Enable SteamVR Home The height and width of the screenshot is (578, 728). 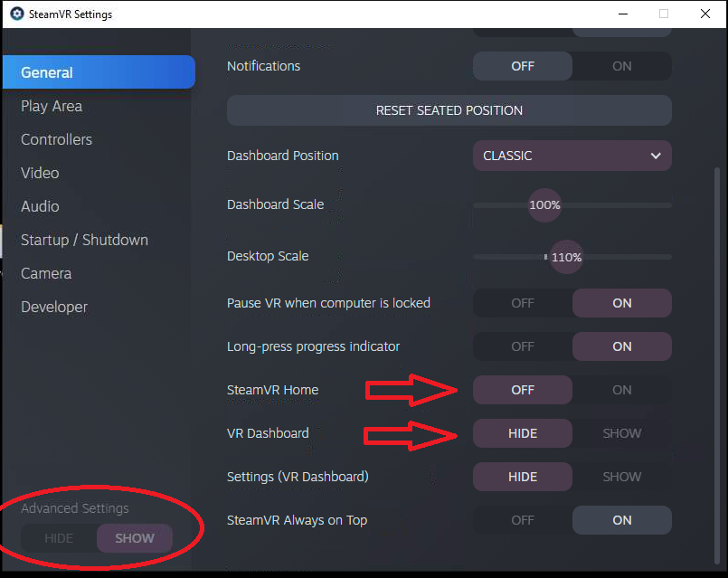621,389
